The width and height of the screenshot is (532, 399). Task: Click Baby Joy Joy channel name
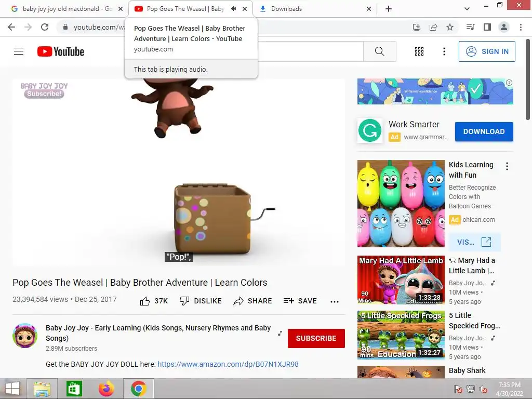[x=158, y=333]
